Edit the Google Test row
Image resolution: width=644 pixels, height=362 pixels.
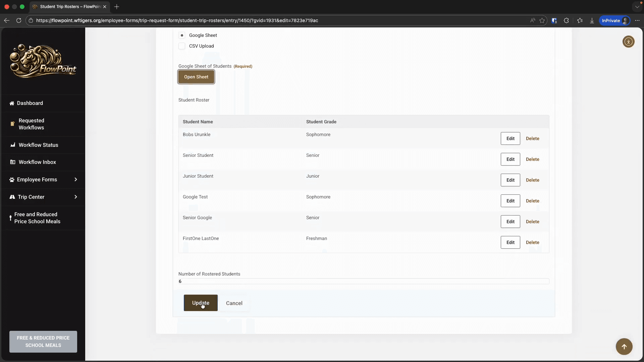[x=510, y=201]
